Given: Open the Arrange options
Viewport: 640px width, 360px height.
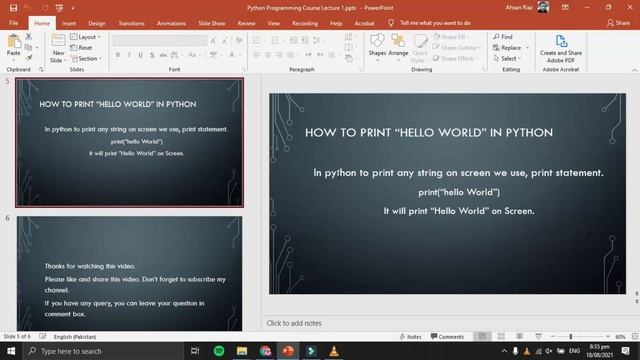Looking at the screenshot, I should (398, 47).
